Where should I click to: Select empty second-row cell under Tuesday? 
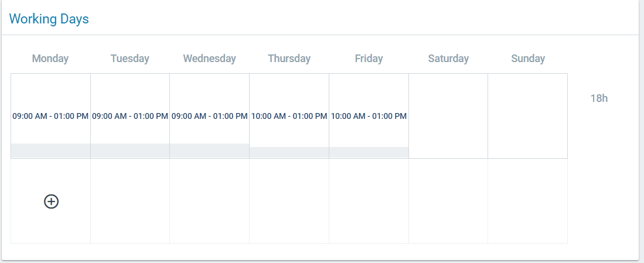(130, 201)
